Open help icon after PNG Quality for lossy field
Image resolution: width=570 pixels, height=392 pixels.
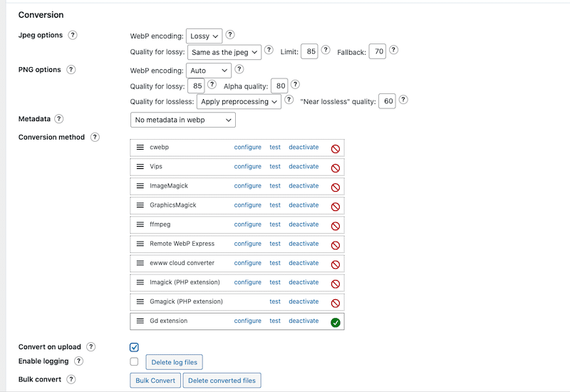click(x=212, y=85)
